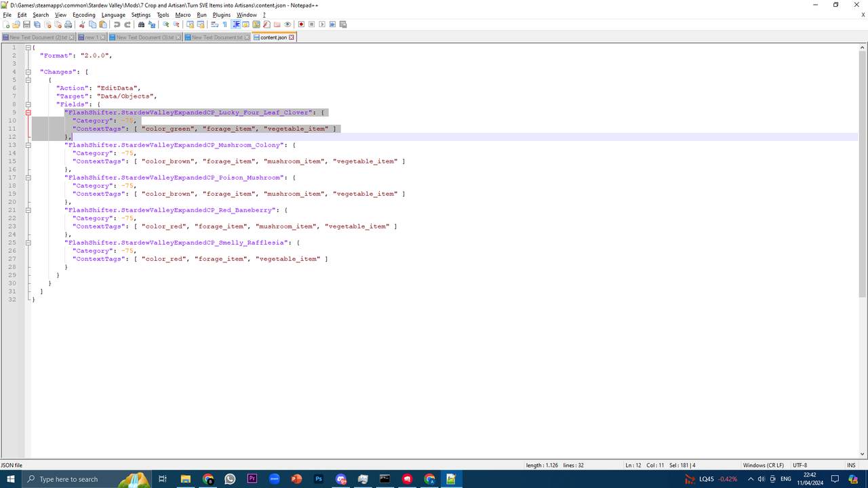Click the Start Recording macro button
868x488 pixels.
pyautogui.click(x=301, y=24)
